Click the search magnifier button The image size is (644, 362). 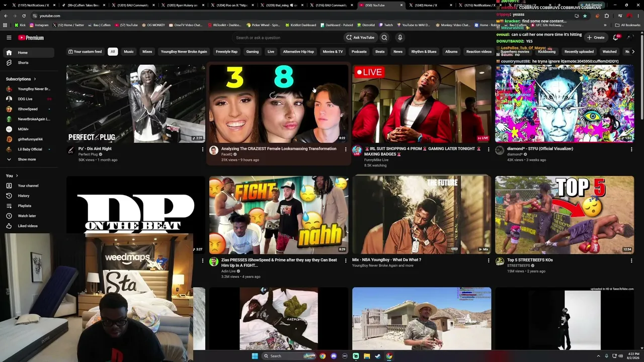click(384, 38)
